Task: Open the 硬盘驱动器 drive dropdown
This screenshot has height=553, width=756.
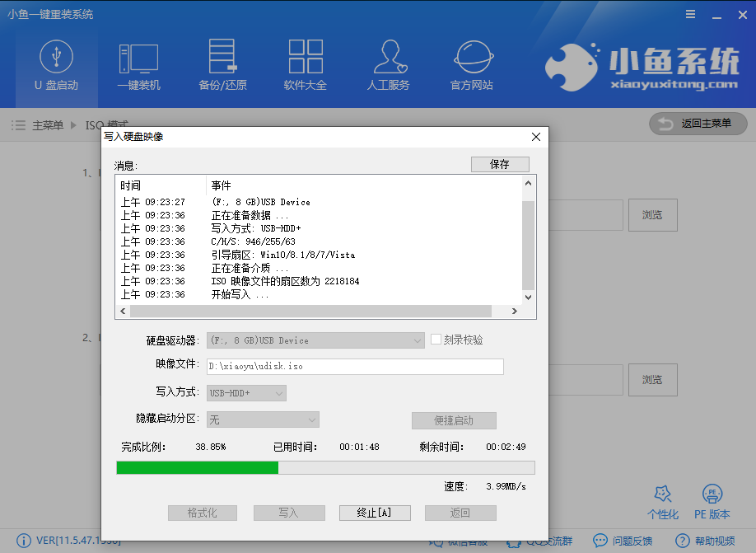Action: 315,340
